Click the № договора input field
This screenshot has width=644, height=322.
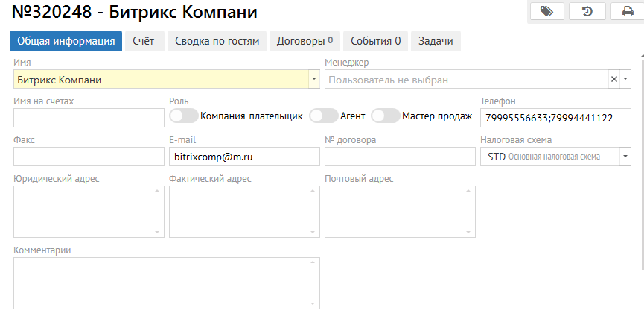[400, 157]
